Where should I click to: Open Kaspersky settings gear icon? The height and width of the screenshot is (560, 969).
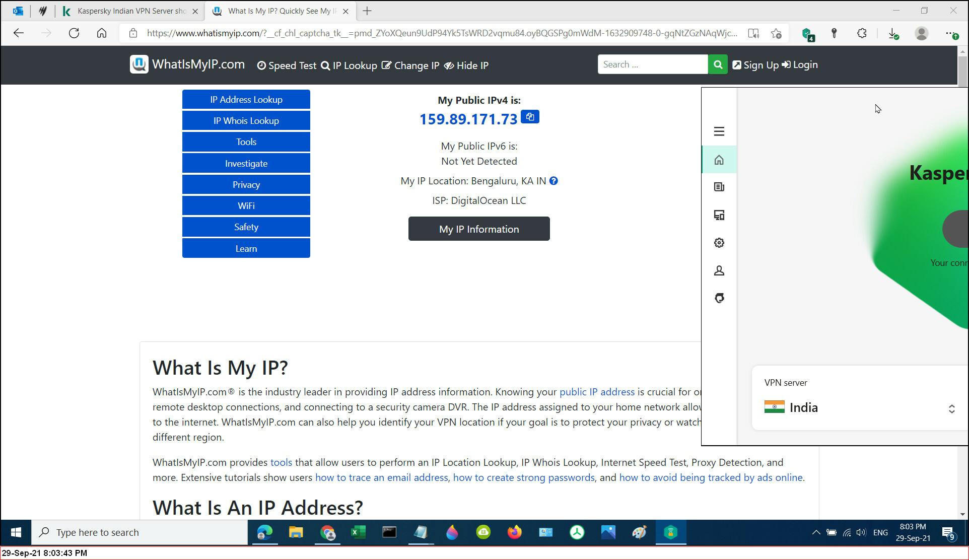[719, 243]
